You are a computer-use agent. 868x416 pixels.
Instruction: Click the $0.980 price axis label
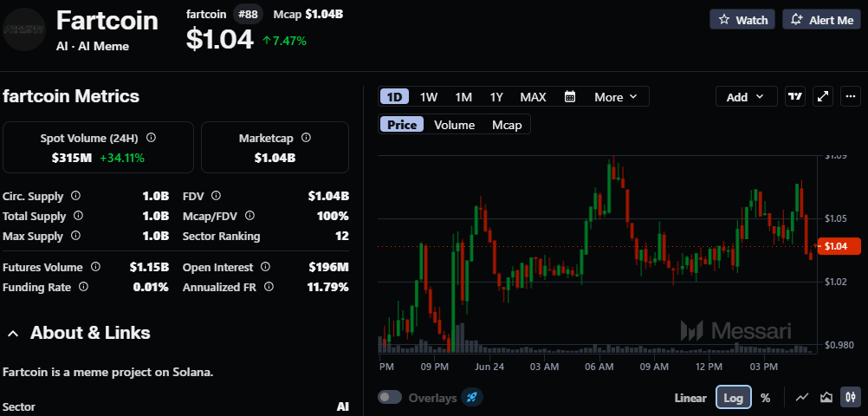(x=838, y=345)
